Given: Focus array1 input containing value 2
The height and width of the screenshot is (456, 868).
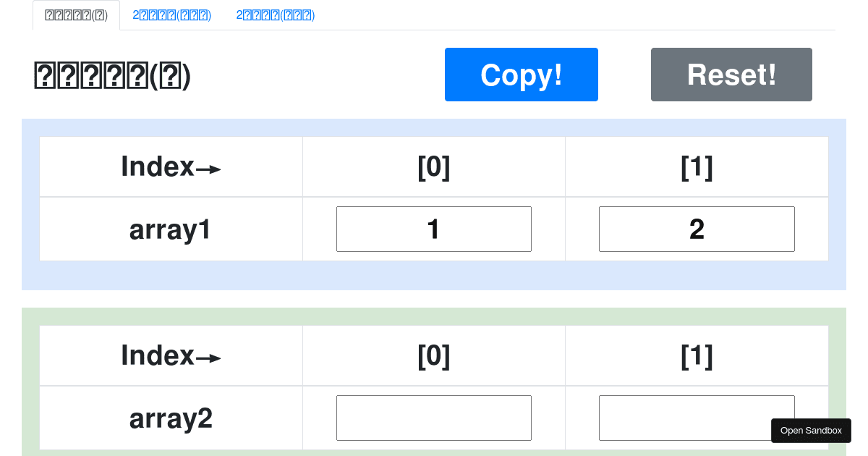Looking at the screenshot, I should 696,229.
